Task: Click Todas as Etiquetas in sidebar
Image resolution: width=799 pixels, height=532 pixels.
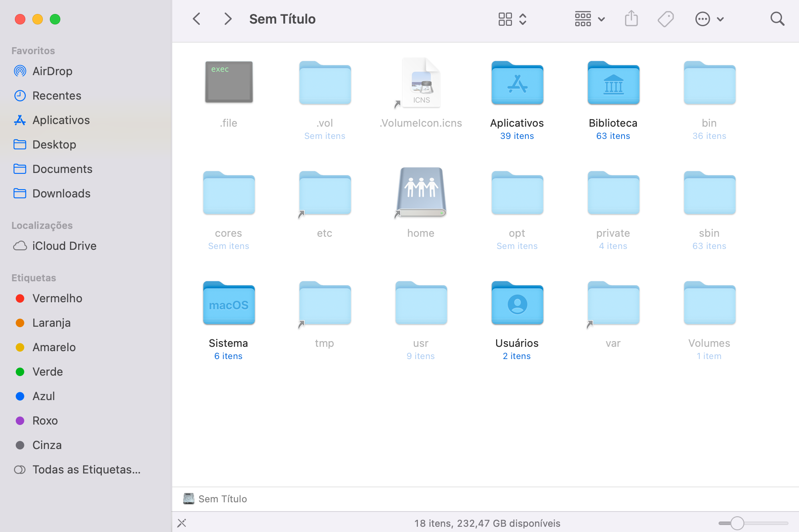Action: coord(86,470)
